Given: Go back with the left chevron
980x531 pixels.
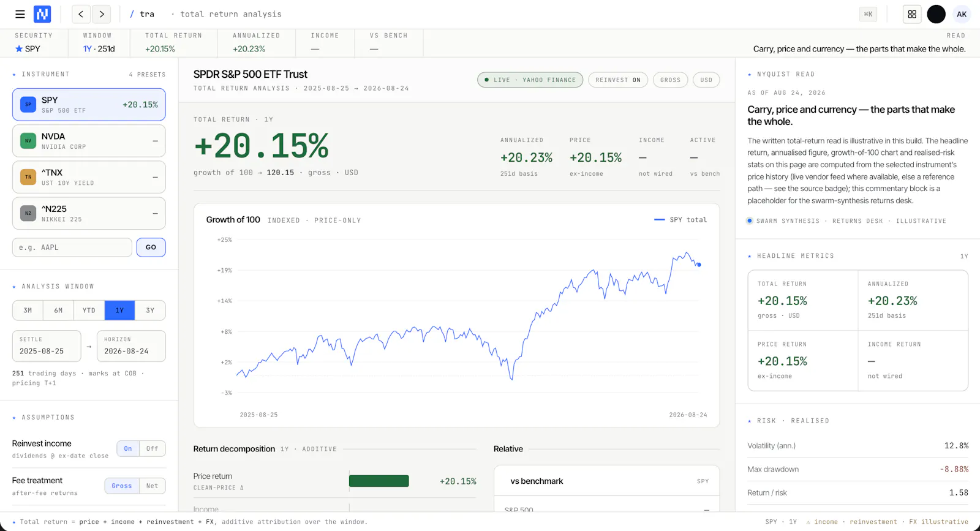Looking at the screenshot, I should (81, 14).
